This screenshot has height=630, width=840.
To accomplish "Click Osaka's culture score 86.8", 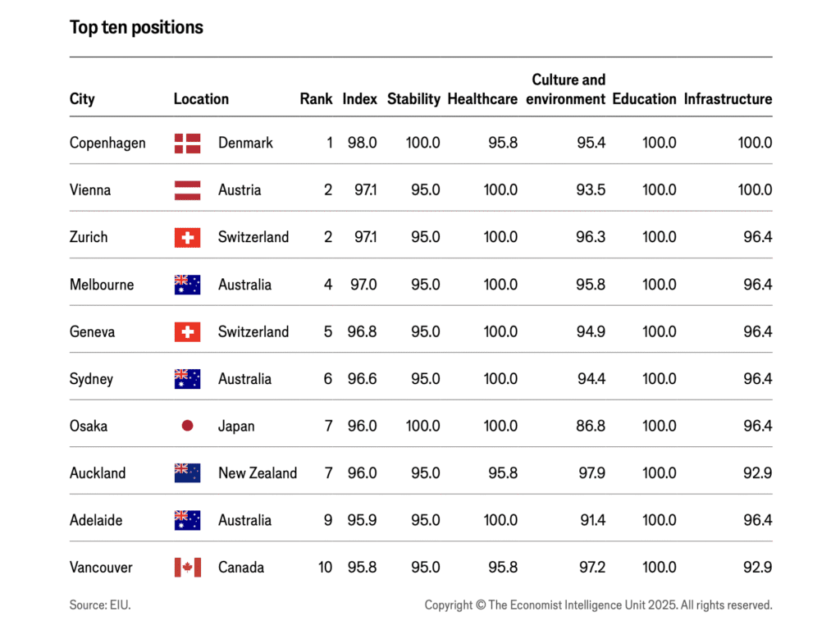I will tap(591, 427).
